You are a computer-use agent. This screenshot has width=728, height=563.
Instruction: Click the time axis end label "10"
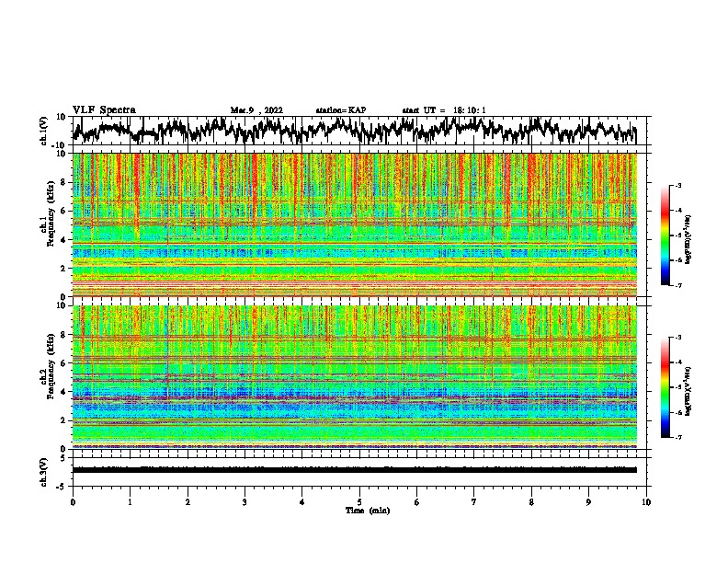(x=646, y=502)
